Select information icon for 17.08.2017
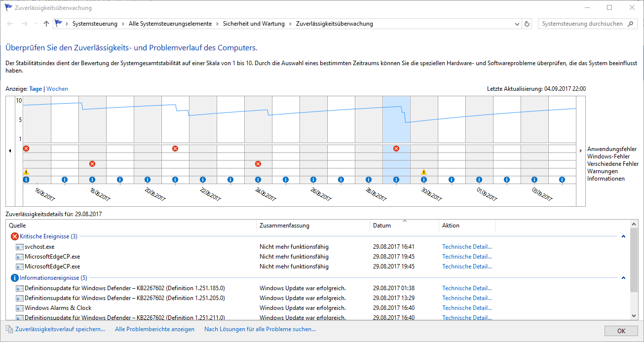The height and width of the screenshot is (342, 644). 65,180
